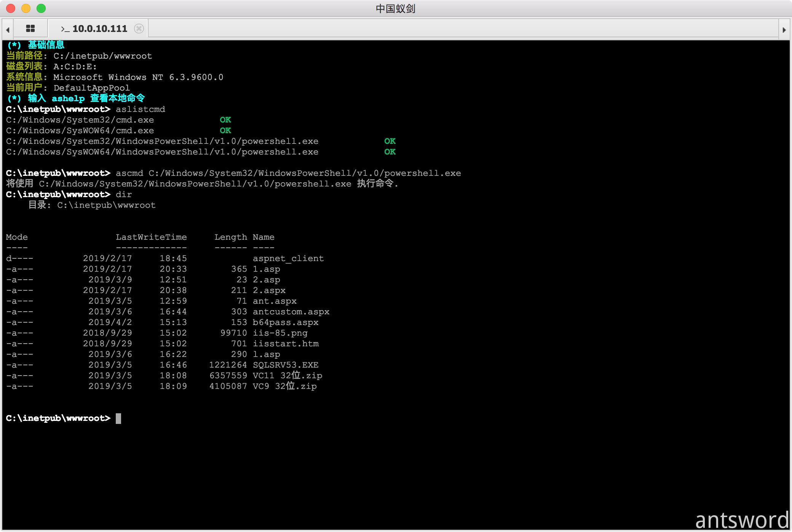Click the aslistcmd command text
Screen dimensions: 792x532
140,109
